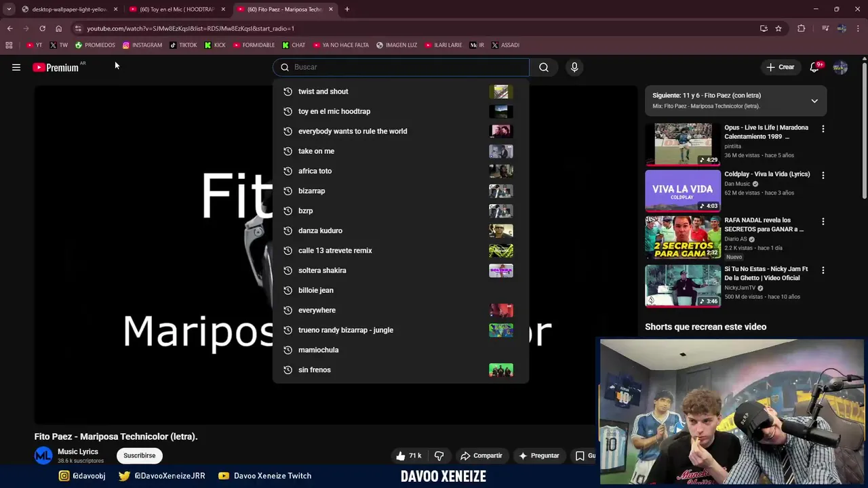This screenshot has width=868, height=488.
Task: Open a new browser tab
Action: 347,9
